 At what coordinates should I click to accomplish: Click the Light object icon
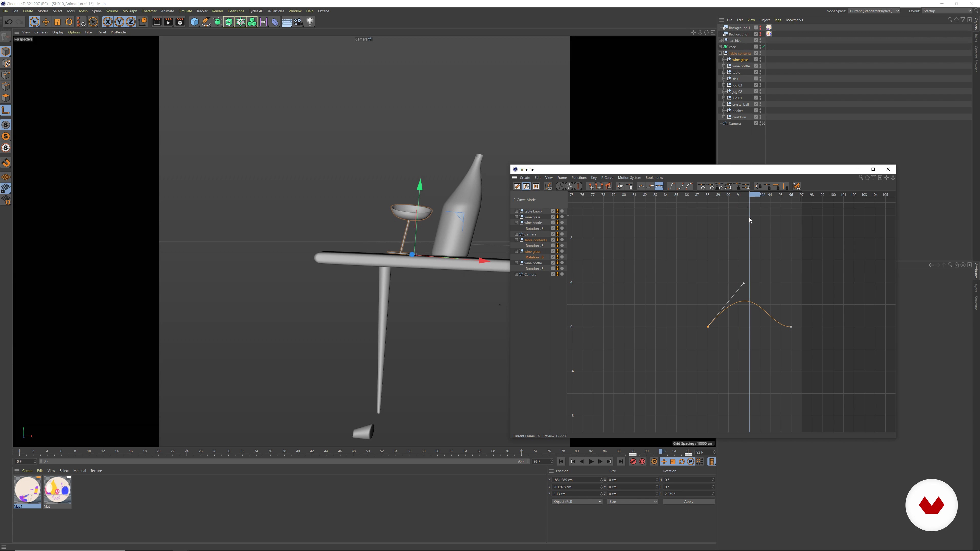pos(310,22)
